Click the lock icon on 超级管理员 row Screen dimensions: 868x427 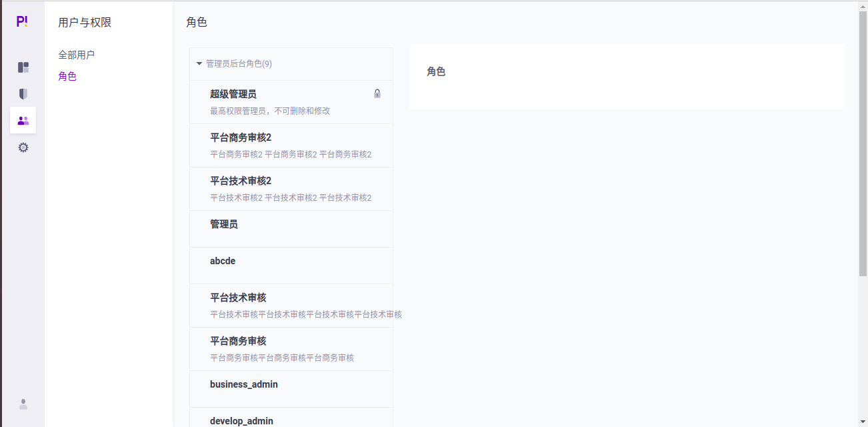click(x=377, y=93)
